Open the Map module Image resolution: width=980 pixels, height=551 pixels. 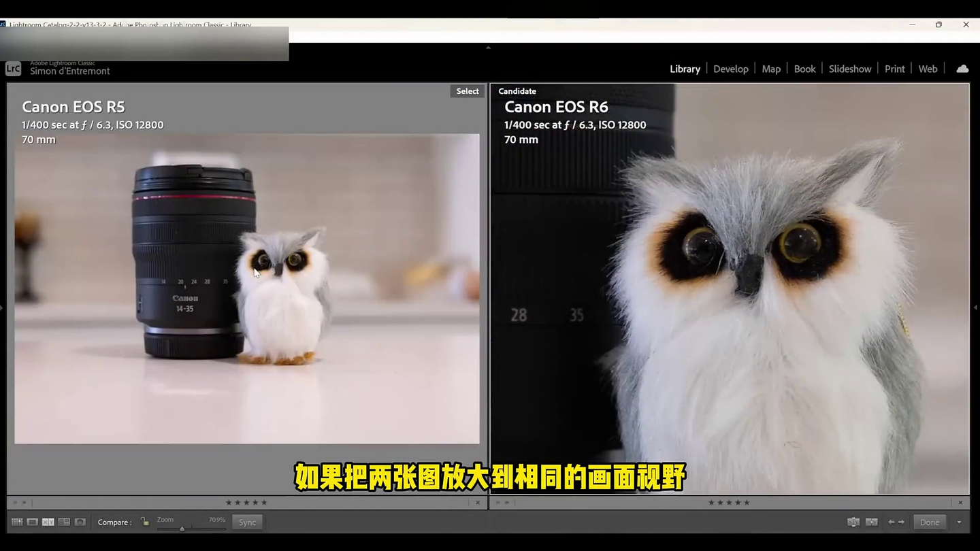tap(771, 69)
